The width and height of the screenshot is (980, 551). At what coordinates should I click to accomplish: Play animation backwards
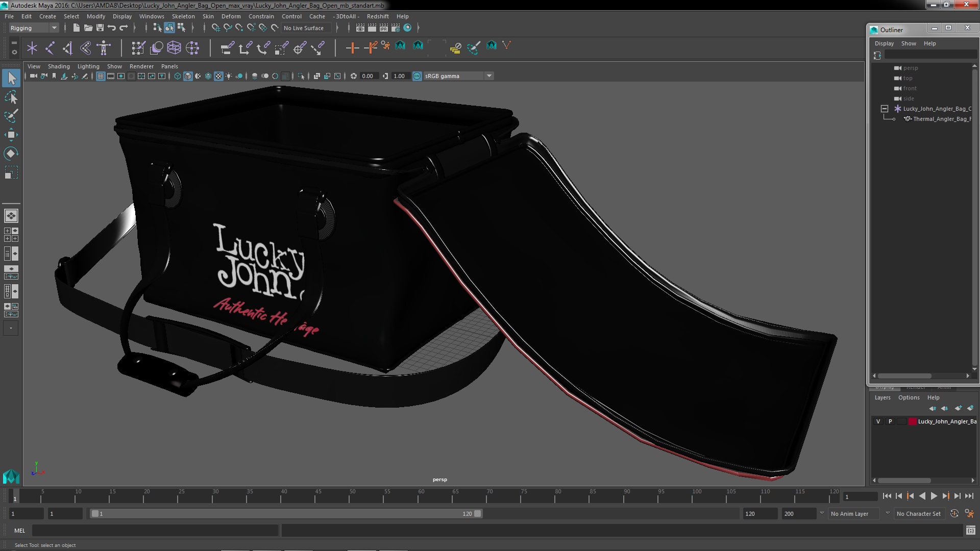922,496
